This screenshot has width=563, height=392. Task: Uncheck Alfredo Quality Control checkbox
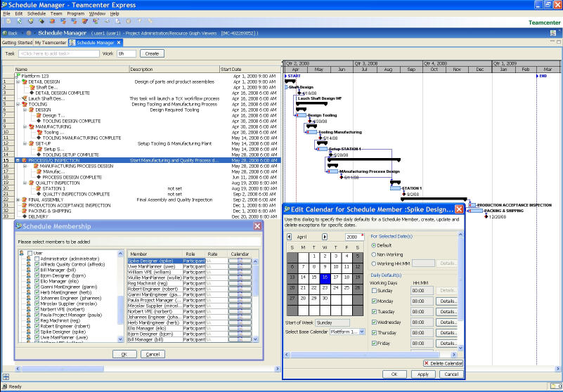pyautogui.click(x=37, y=265)
